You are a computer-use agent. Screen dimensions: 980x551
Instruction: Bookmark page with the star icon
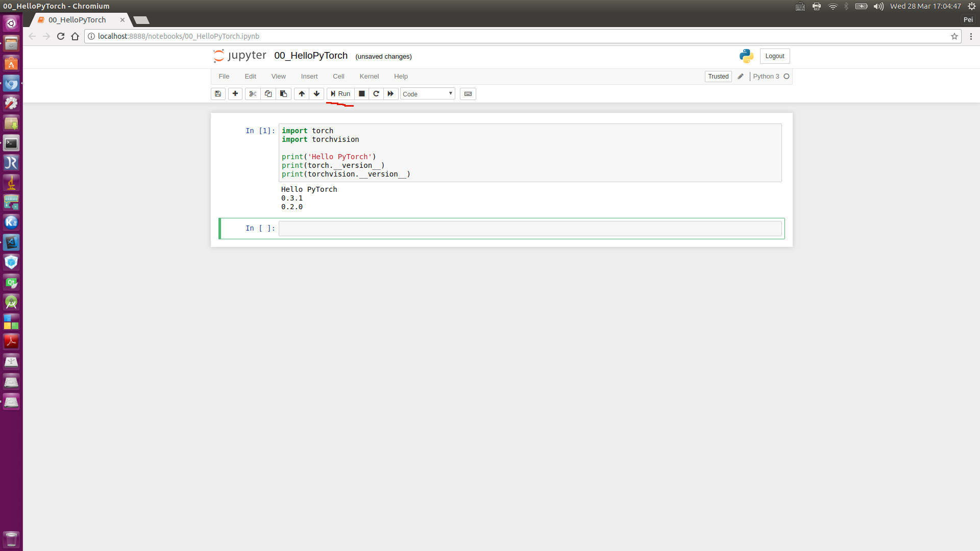pyautogui.click(x=954, y=36)
